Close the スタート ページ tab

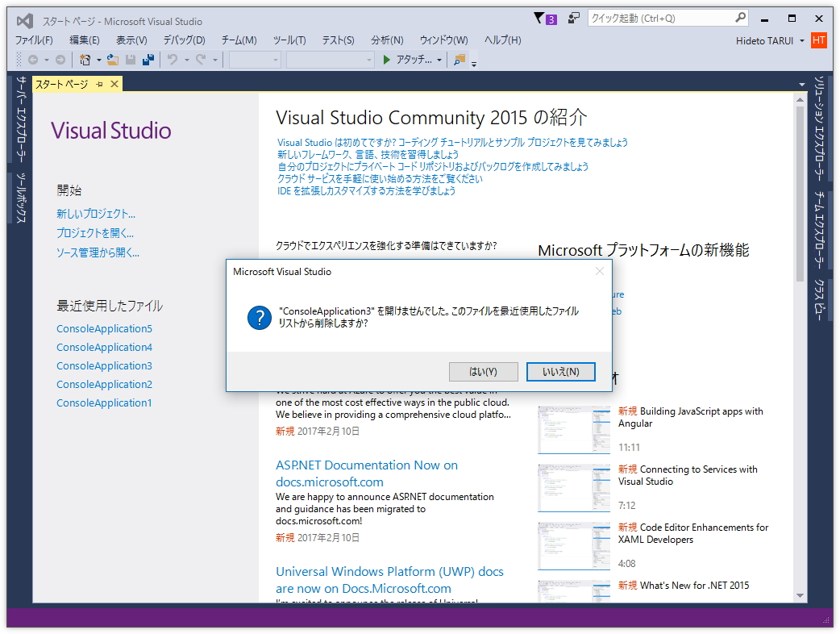(114, 84)
